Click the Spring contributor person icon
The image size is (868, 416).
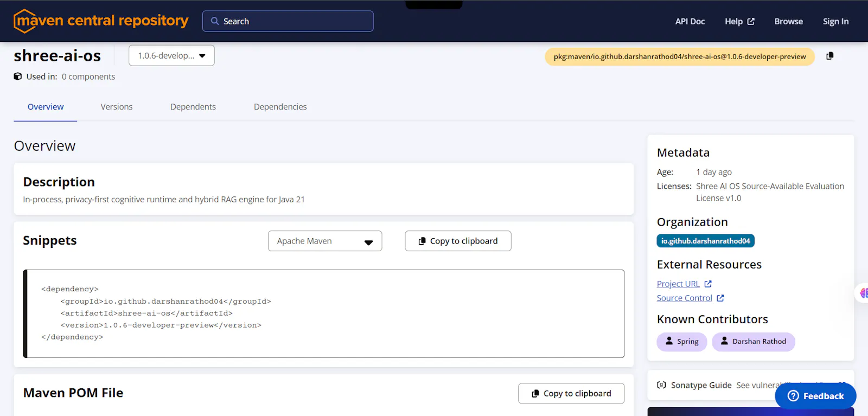pos(669,341)
